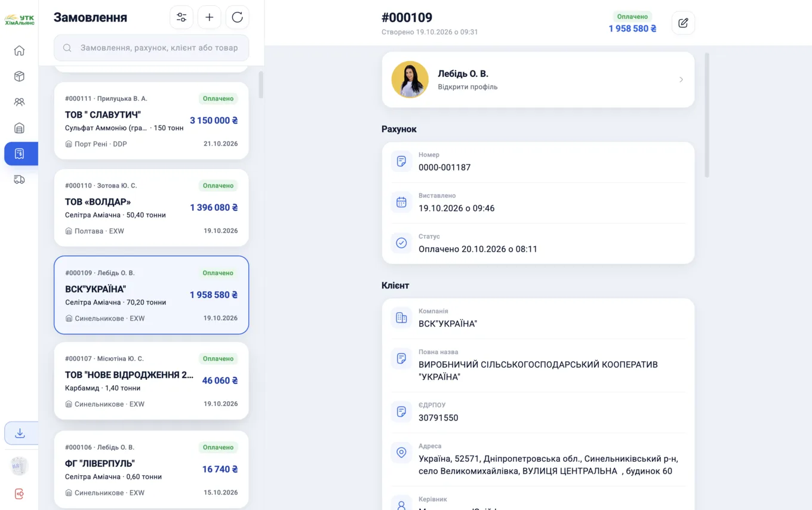Click the calendar icon beside Виставлено
The height and width of the screenshot is (510, 812).
401,202
